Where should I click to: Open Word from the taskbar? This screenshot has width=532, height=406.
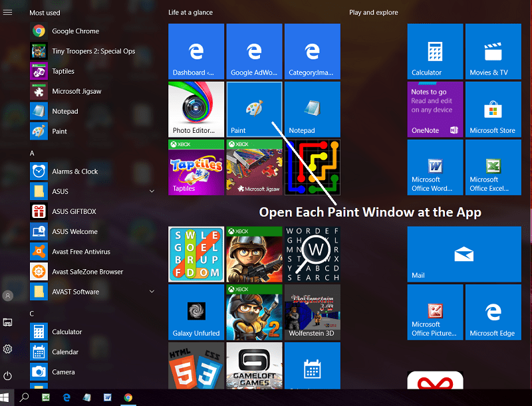coord(108,397)
